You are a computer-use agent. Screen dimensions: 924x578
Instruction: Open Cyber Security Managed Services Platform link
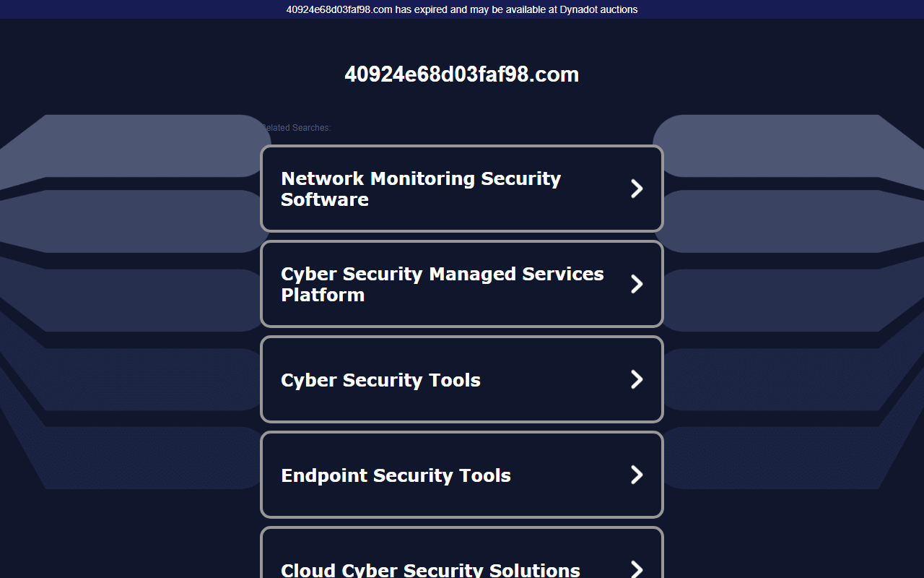click(461, 284)
